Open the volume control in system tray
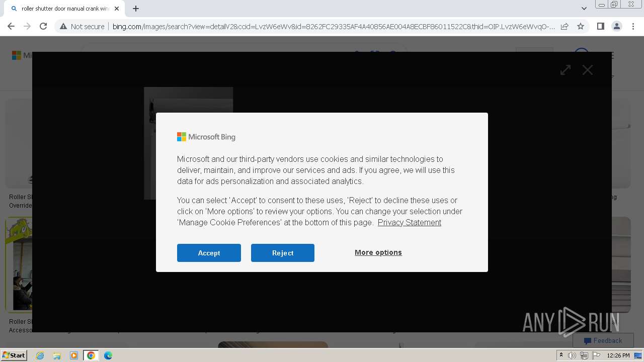 (x=572, y=355)
